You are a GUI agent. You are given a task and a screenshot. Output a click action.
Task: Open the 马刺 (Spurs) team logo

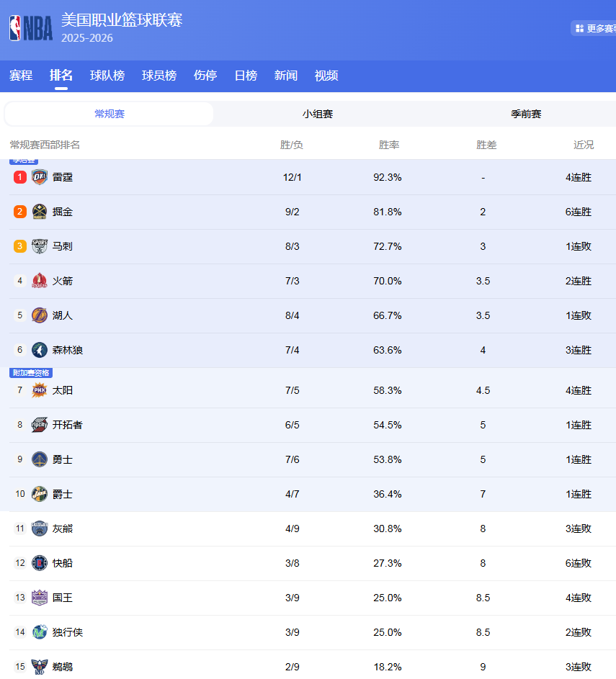click(x=40, y=246)
